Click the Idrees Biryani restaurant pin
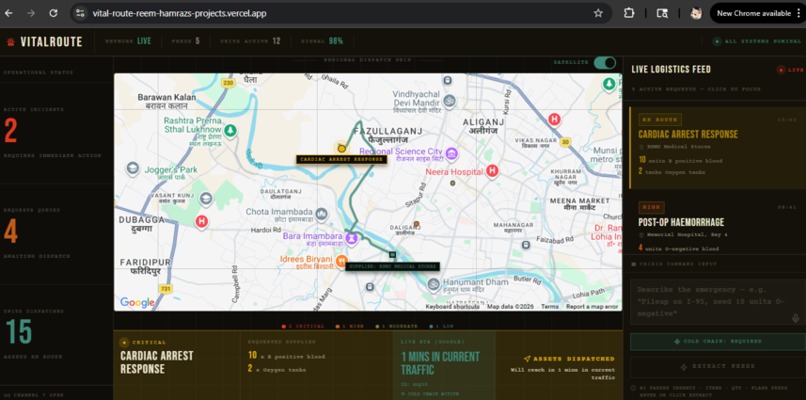 pos(340,261)
